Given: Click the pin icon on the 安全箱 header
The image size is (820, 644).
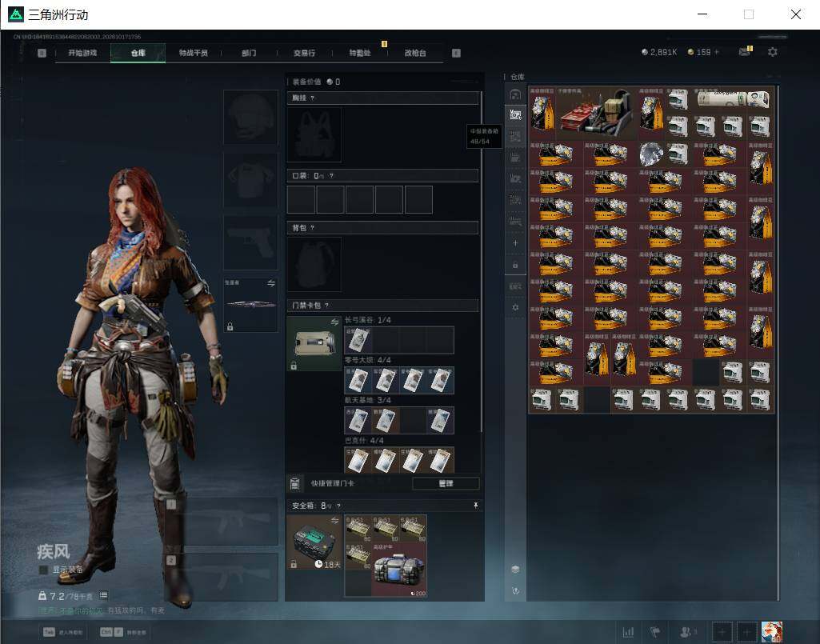Looking at the screenshot, I should click(x=475, y=505).
